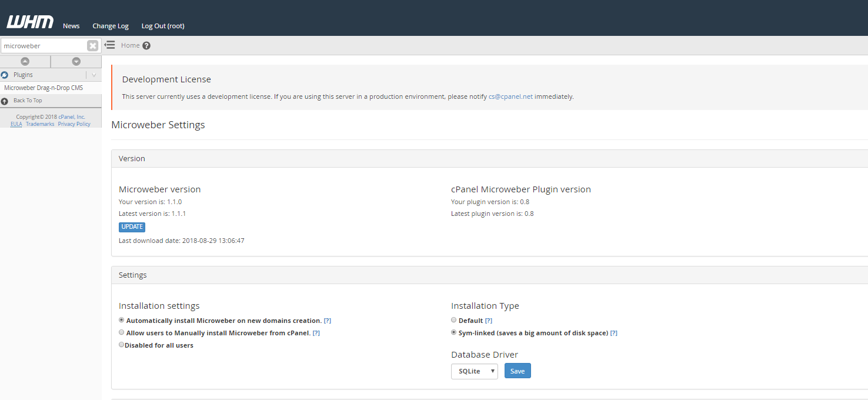Click Log Out (root)
The height and width of the screenshot is (400, 868).
point(163,26)
